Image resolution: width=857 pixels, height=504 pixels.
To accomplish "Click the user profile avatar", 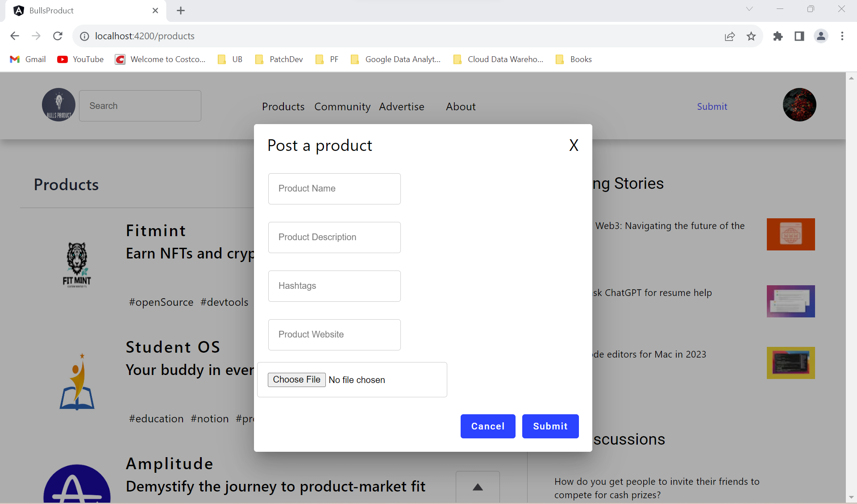I will pos(799,104).
